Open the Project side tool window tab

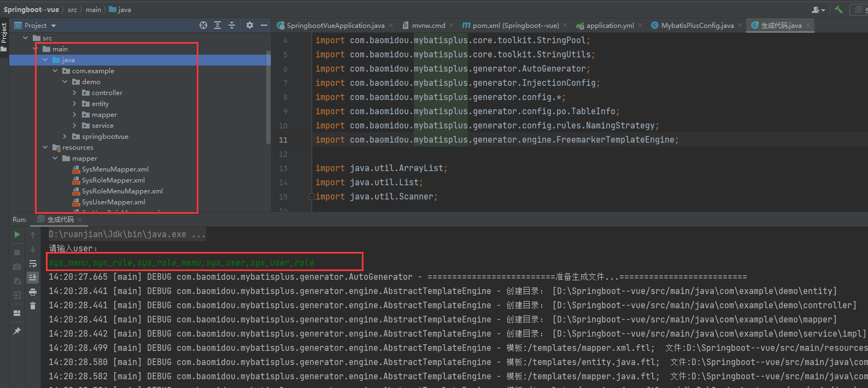(x=4, y=37)
